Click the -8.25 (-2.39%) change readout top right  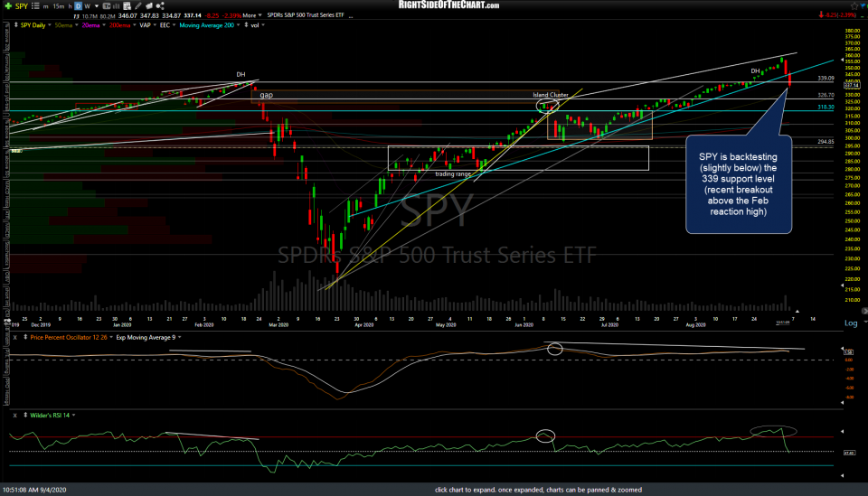point(837,15)
